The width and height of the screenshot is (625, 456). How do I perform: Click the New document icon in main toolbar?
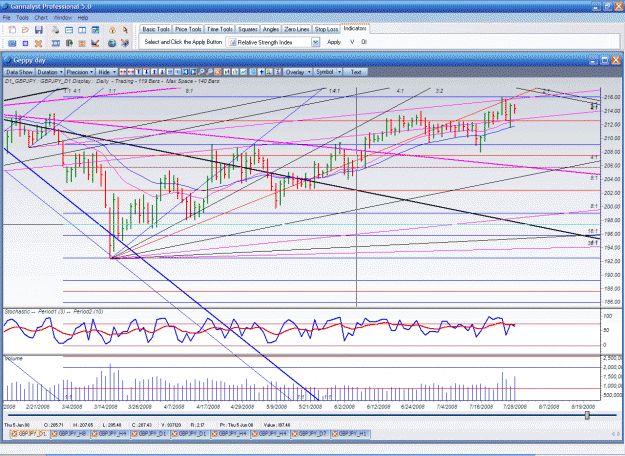[12, 30]
